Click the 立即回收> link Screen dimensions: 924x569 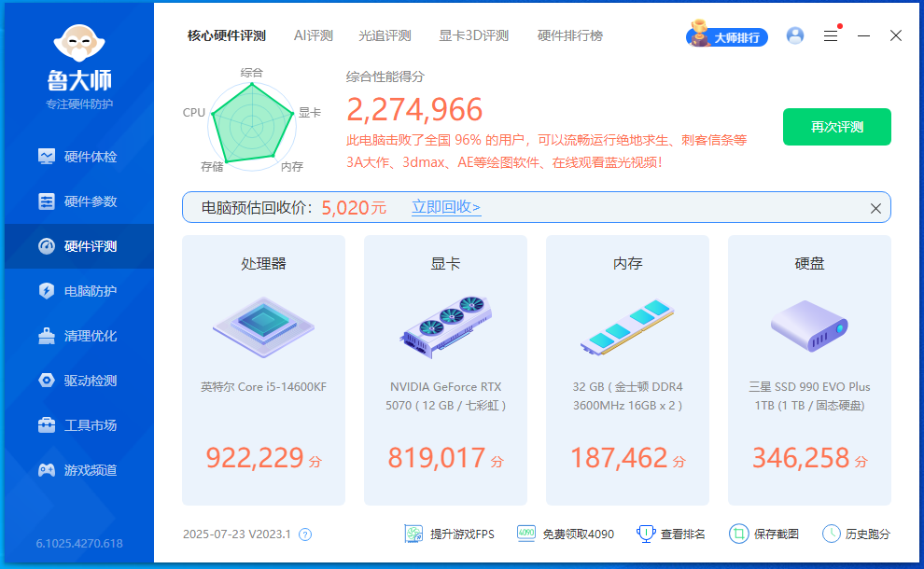(446, 207)
